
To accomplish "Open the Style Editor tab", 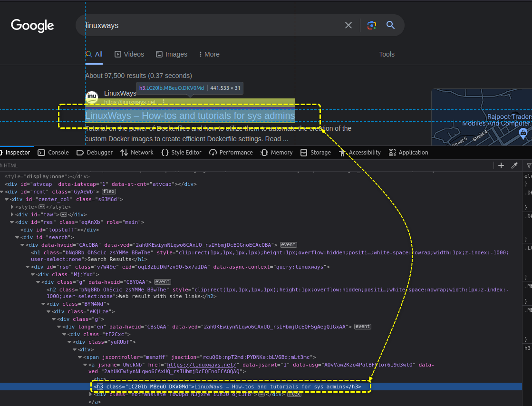I will tap(182, 153).
